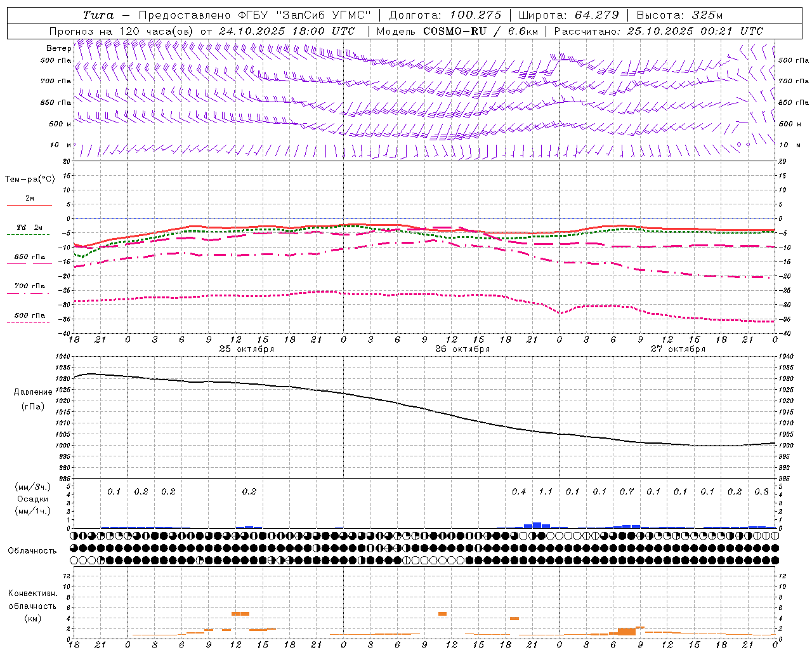Click the "1.1" three-hour precipitation value
812x650 pixels.
546,491
